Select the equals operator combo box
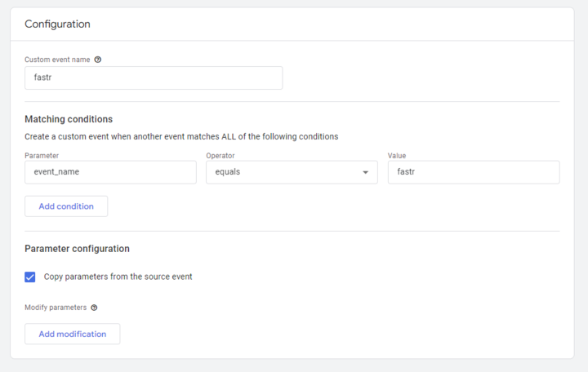The height and width of the screenshot is (372, 588). [292, 172]
